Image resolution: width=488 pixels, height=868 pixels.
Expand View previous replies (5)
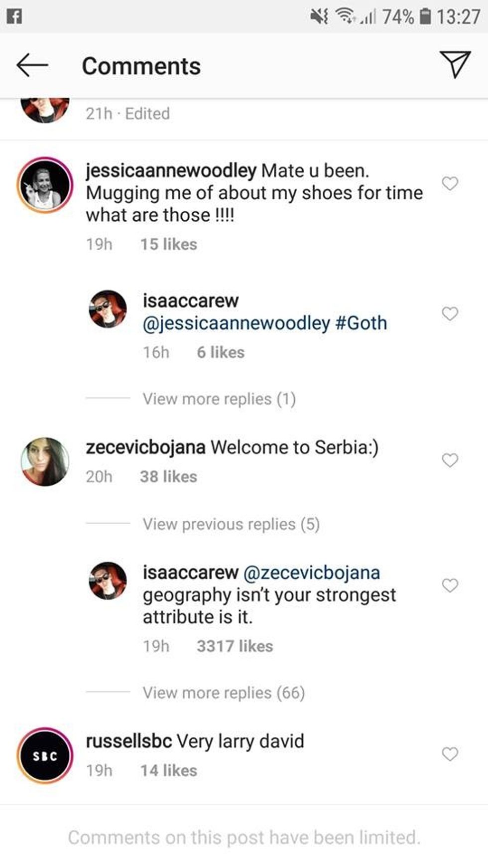tap(231, 524)
